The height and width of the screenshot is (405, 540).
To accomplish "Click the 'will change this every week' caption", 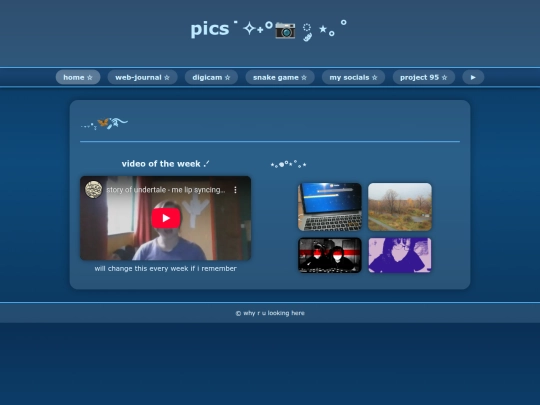I will (x=165, y=269).
